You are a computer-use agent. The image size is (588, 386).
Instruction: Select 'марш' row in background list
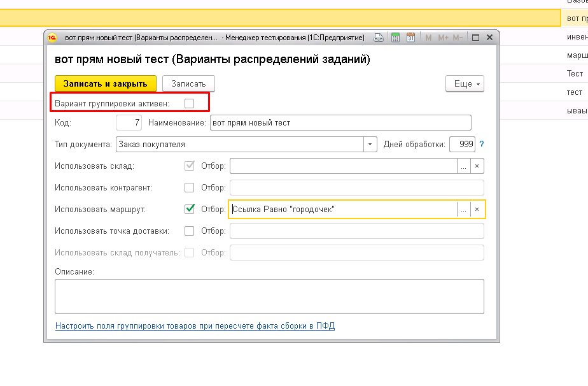pyautogui.click(x=577, y=55)
